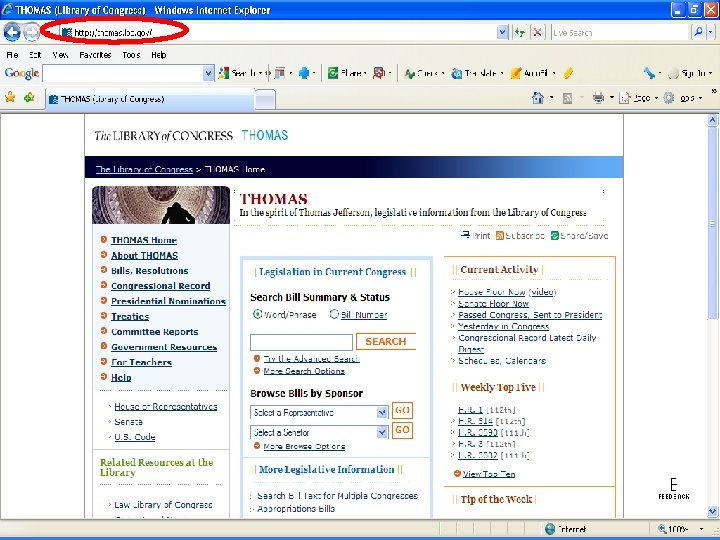Open the Page menu icon

tap(624, 98)
